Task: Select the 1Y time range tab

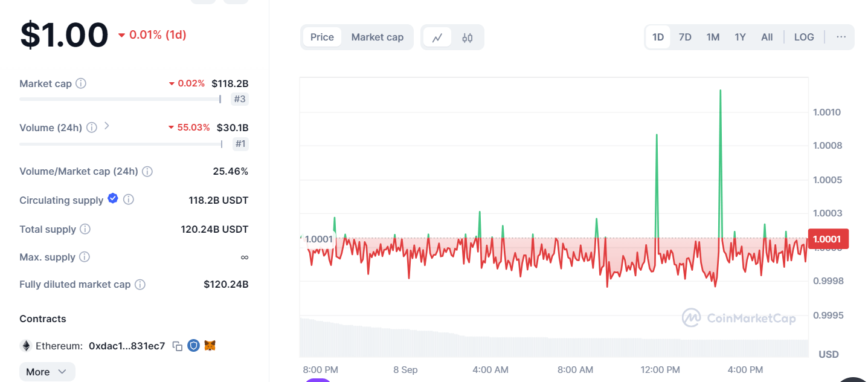Action: (x=740, y=37)
